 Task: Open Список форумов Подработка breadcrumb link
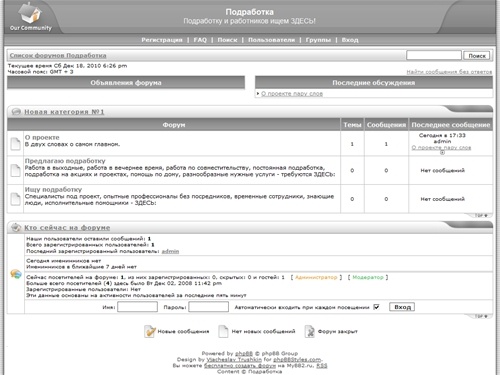click(58, 55)
